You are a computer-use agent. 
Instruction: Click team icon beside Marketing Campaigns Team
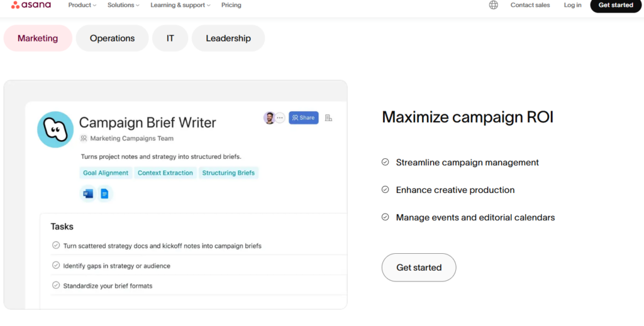tap(84, 139)
